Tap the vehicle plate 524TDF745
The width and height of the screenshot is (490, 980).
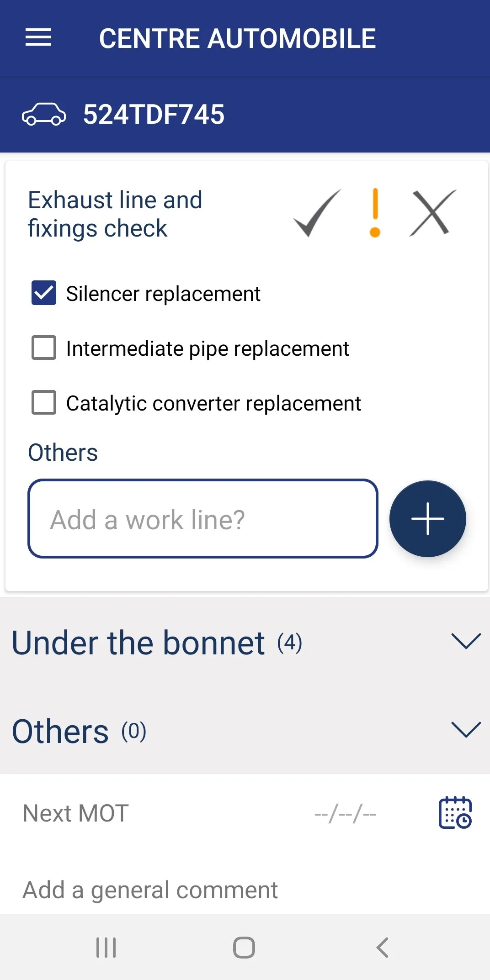click(154, 114)
